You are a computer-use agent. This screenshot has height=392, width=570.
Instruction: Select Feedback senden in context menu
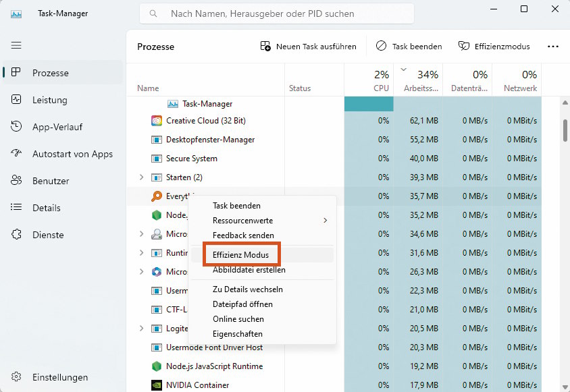(x=262, y=235)
